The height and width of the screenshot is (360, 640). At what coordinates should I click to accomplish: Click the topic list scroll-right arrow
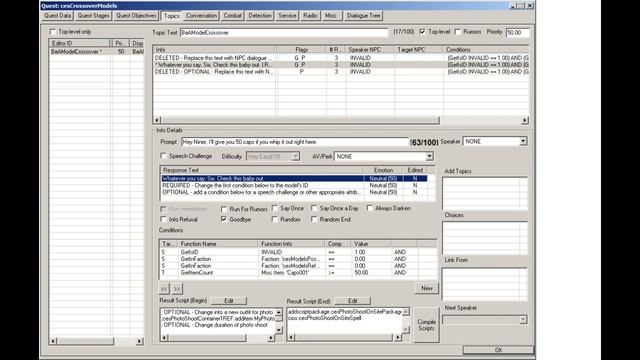140,341
